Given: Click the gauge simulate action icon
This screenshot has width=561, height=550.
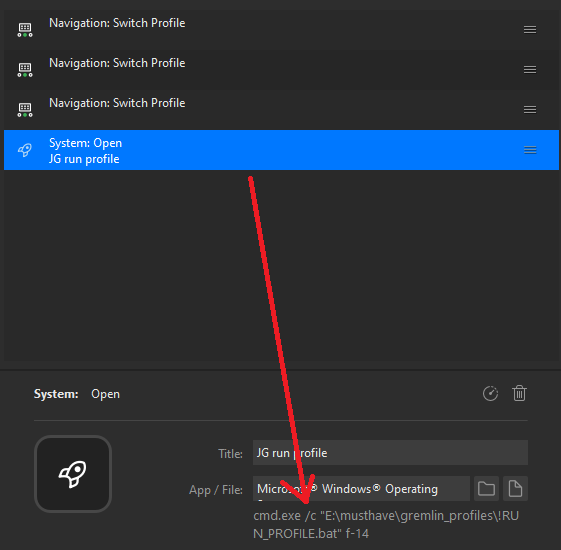Looking at the screenshot, I should [x=490, y=393].
